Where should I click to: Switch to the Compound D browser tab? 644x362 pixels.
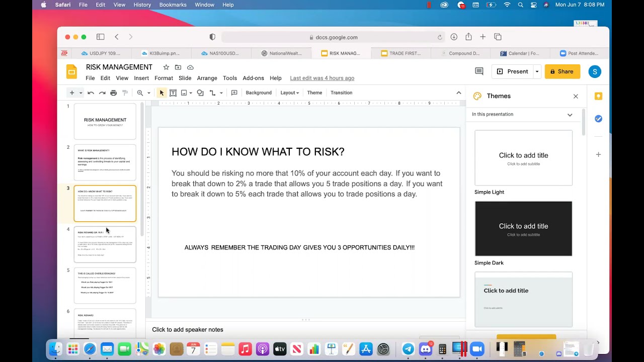click(x=460, y=53)
